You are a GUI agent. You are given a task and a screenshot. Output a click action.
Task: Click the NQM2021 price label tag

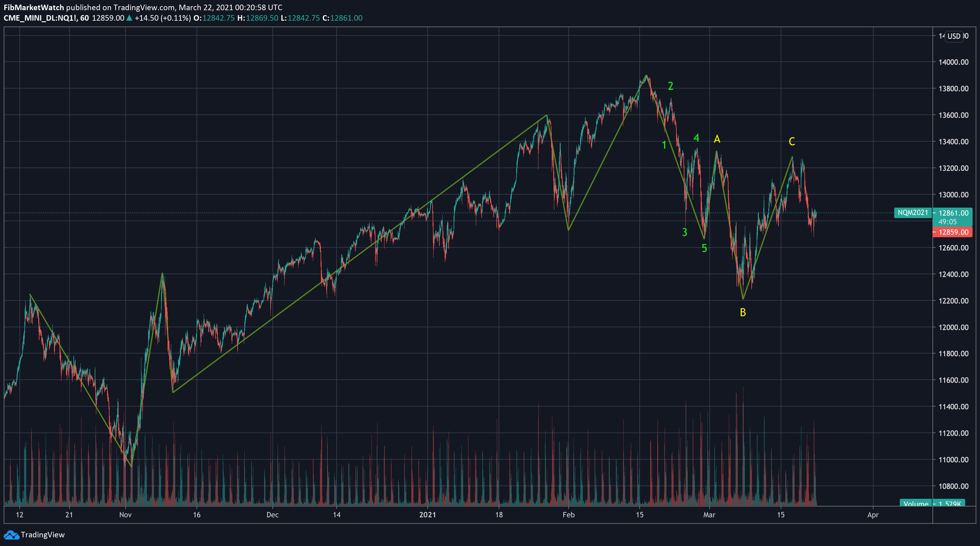(x=913, y=213)
